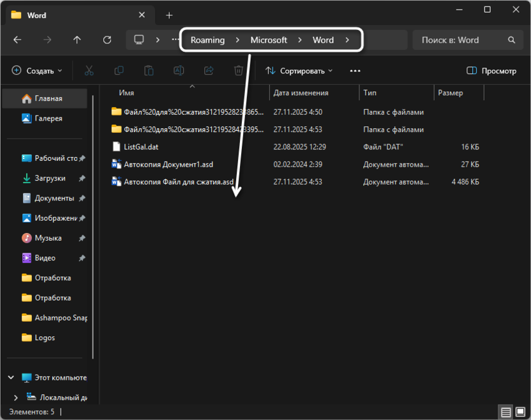Toggle the Просмотр preview pane
The width and height of the screenshot is (531, 420).
point(491,71)
